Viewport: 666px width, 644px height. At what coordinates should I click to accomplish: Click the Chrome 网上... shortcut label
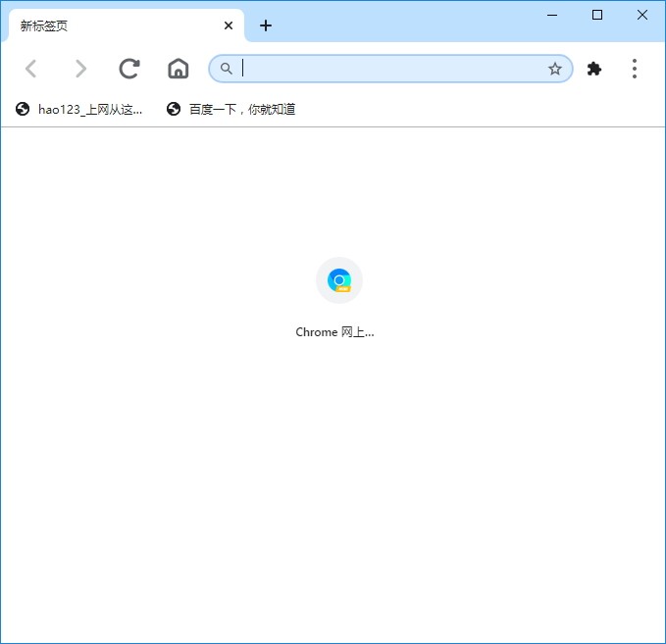334,332
